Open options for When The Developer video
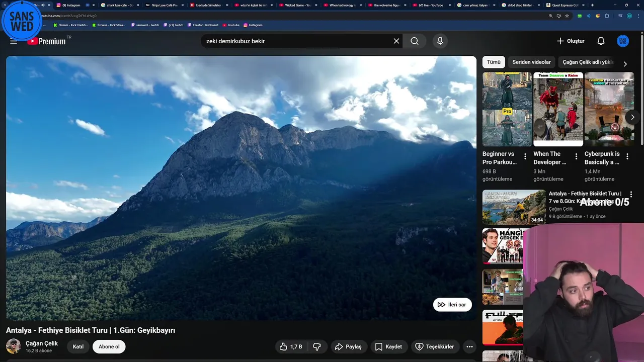Image resolution: width=644 pixels, height=362 pixels. [576, 157]
